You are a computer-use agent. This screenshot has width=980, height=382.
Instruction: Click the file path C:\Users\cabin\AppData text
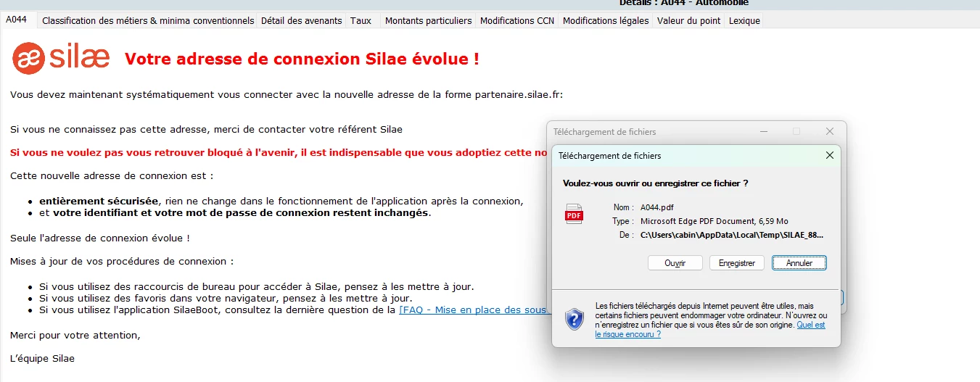[x=733, y=235]
